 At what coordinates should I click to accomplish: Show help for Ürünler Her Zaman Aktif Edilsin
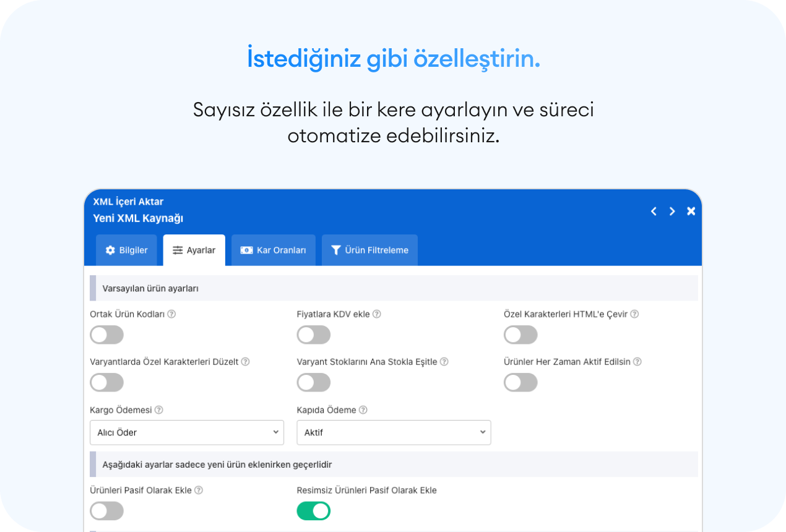(637, 362)
